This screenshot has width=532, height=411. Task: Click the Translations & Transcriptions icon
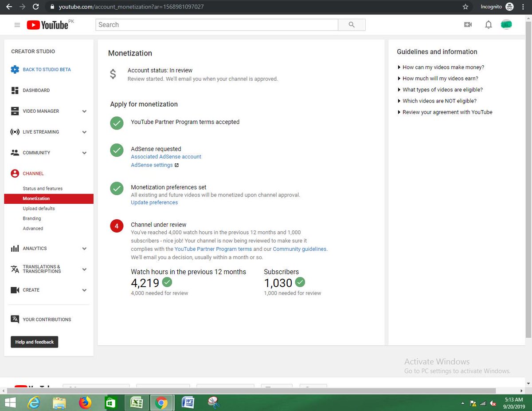point(15,269)
